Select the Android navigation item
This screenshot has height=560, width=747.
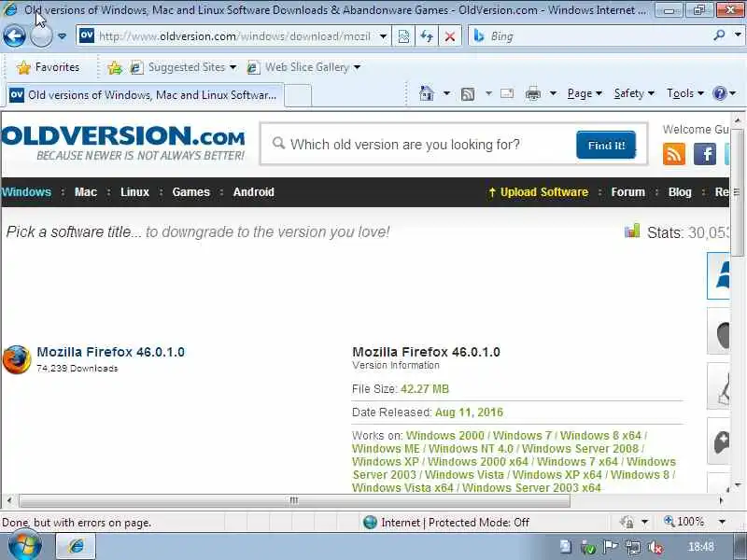pyautogui.click(x=253, y=192)
